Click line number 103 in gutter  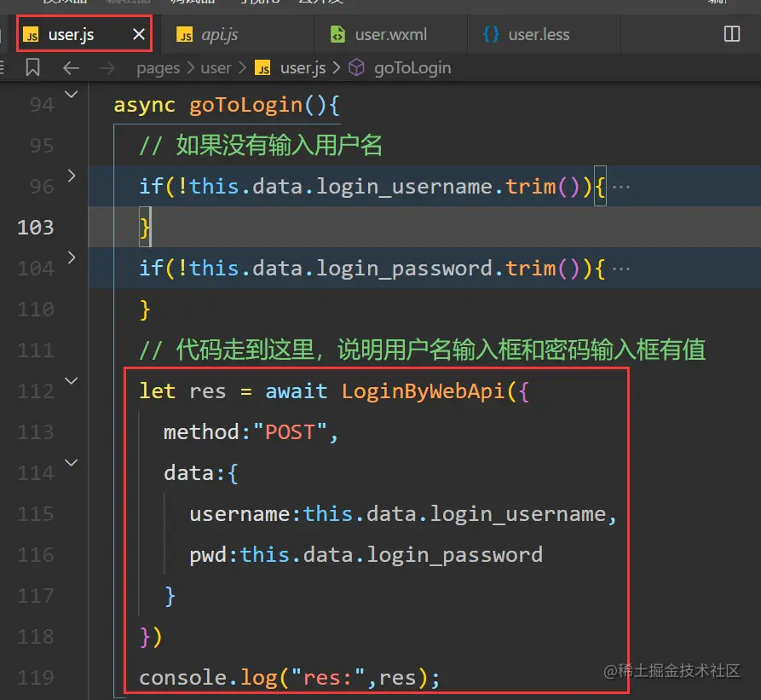[36, 227]
